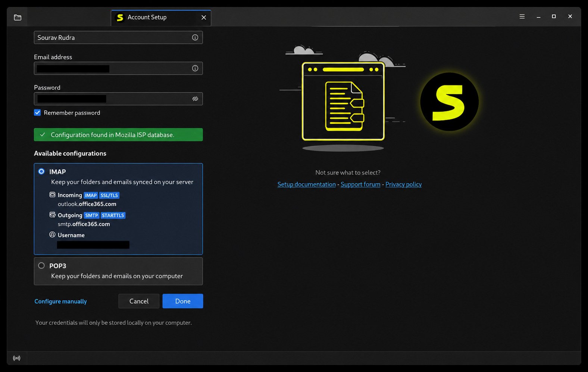
Task: Click the outlook.office365.com hostname
Action: pos(87,204)
